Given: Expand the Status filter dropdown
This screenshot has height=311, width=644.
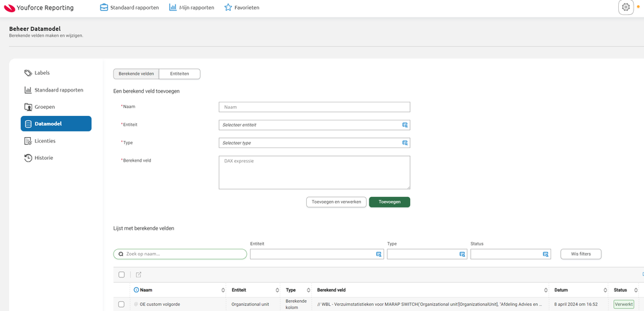Looking at the screenshot, I should tap(510, 254).
